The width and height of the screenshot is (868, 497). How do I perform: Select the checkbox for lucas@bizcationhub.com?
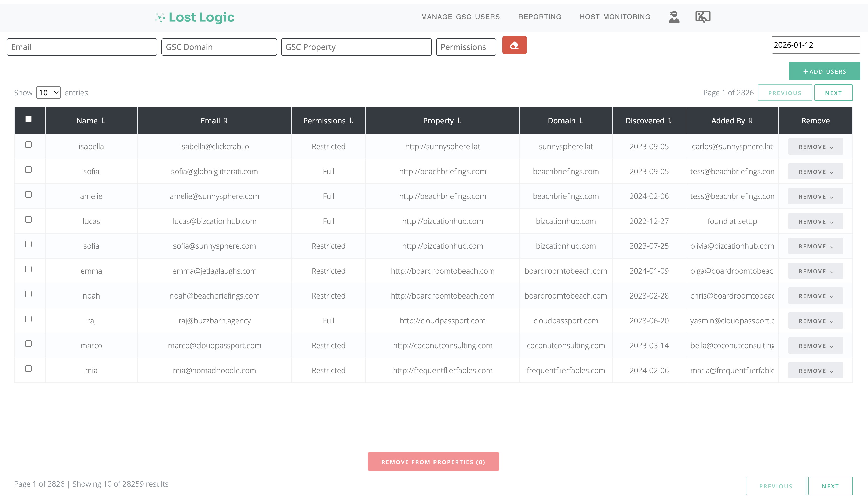tap(29, 220)
